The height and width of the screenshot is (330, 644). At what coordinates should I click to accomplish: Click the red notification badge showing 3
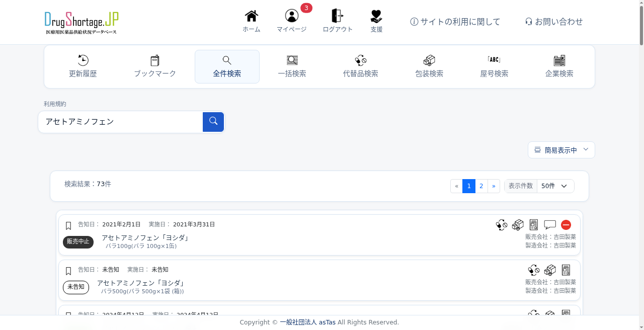[x=306, y=8]
